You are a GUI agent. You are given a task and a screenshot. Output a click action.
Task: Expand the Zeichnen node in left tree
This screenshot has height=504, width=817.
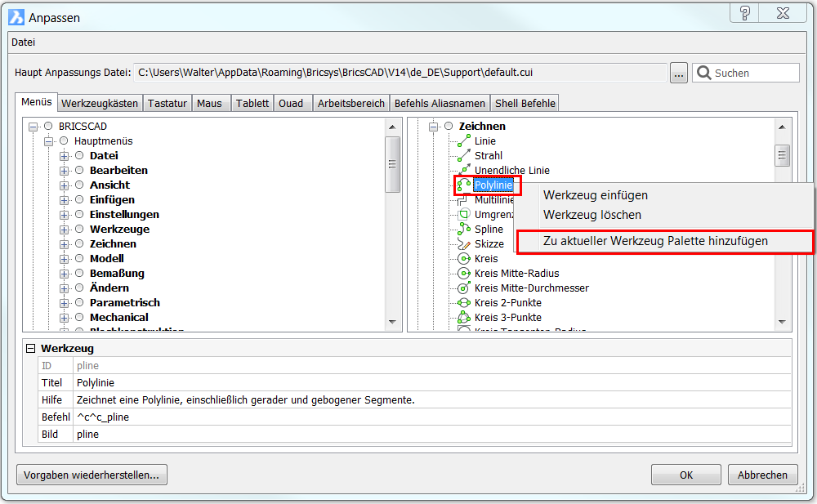[64, 244]
